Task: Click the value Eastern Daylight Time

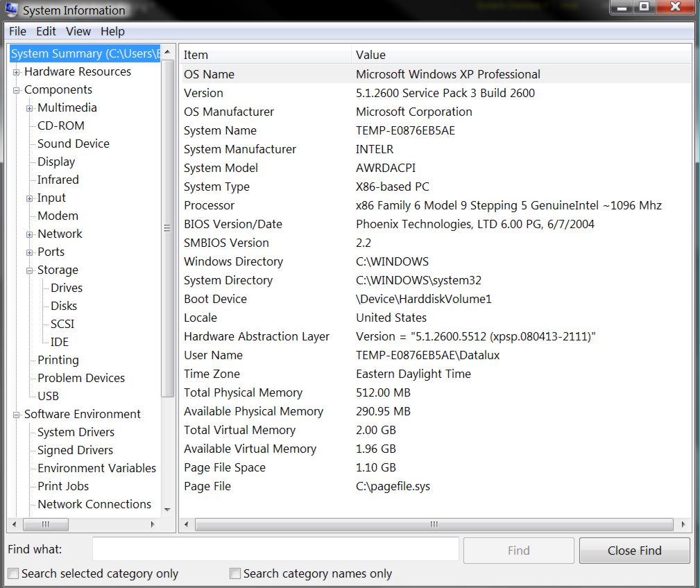Action: [x=413, y=374]
